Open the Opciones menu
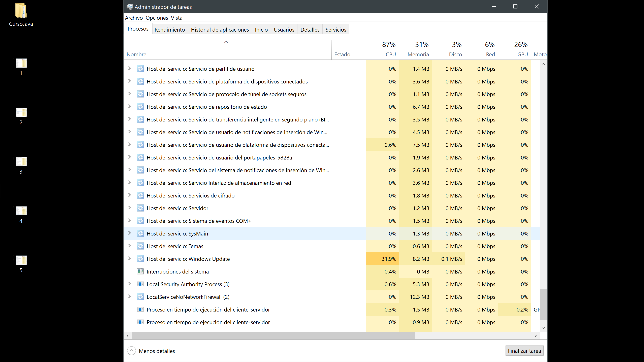 coord(157,18)
